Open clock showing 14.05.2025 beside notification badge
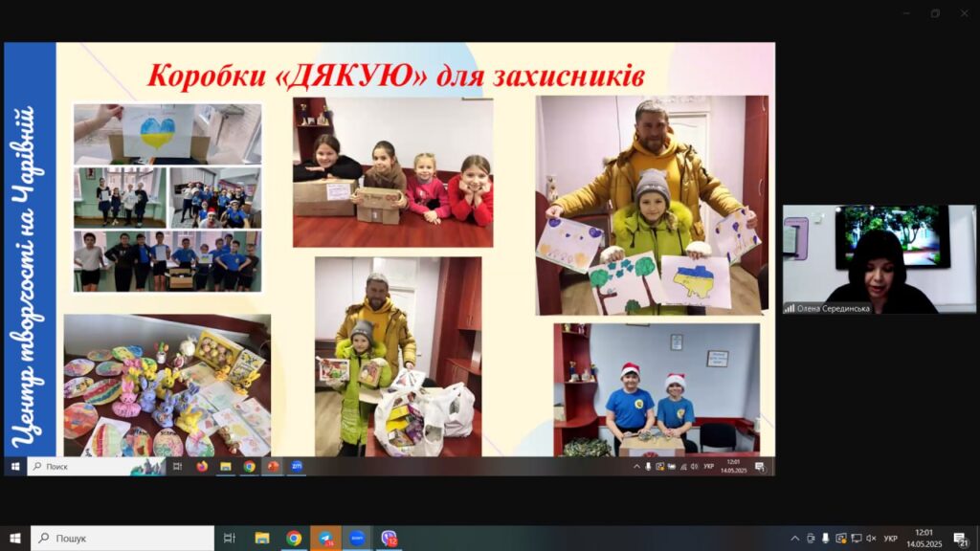 click(924, 538)
